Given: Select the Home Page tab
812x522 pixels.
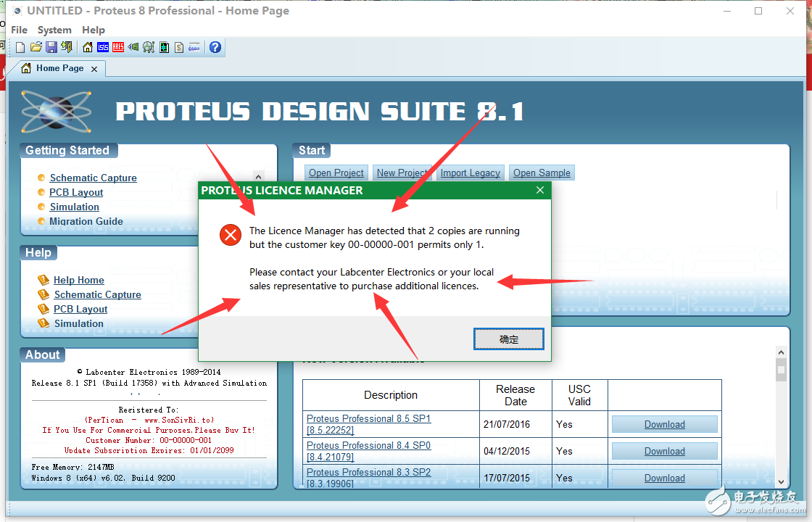Looking at the screenshot, I should click(x=59, y=68).
